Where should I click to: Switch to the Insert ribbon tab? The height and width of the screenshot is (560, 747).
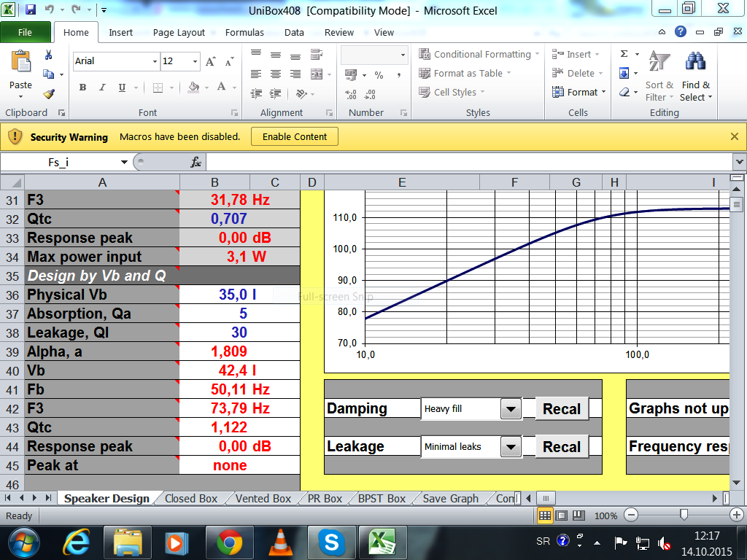coord(120,32)
